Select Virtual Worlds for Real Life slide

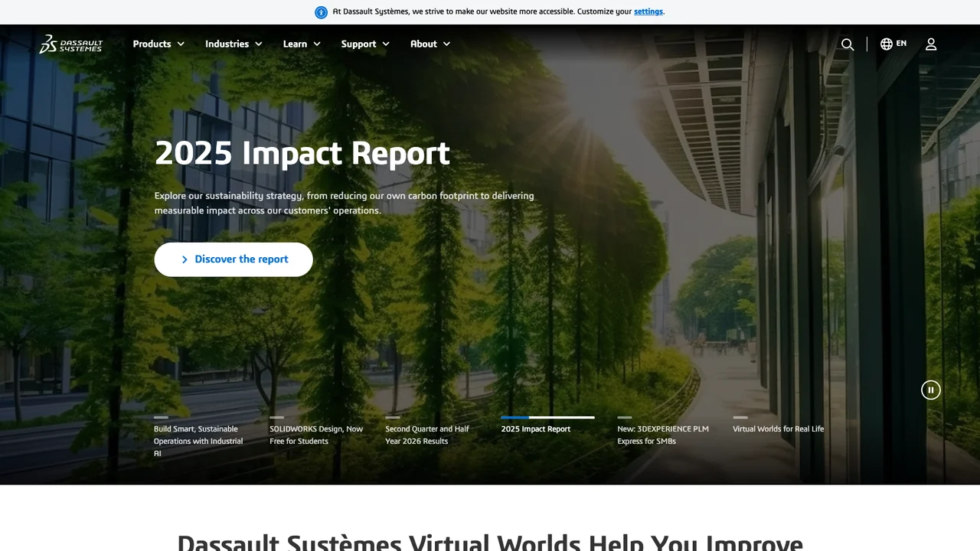point(779,426)
